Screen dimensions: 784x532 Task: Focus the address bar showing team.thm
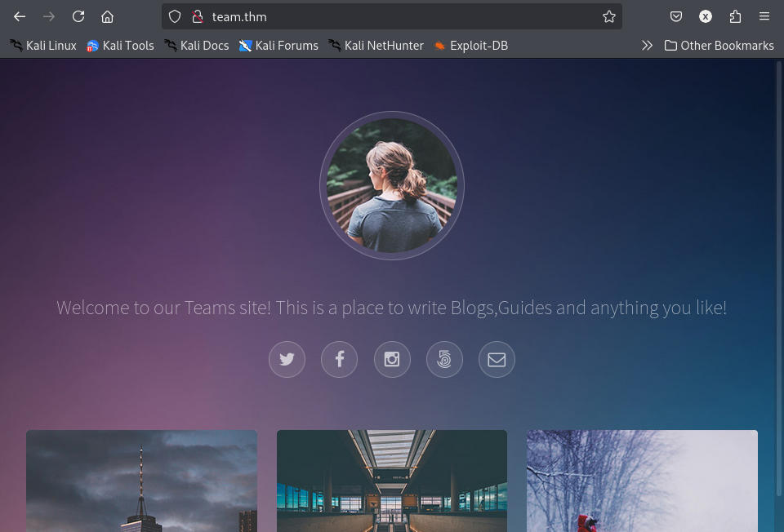pos(391,16)
